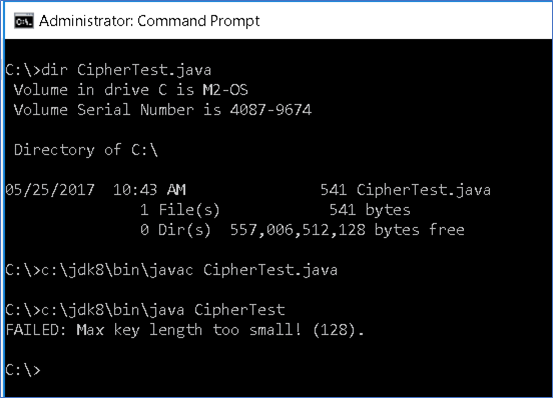Screen dimensions: 553x398
Task: Click the 557,006,512,128 bytes free value
Action: (347, 230)
